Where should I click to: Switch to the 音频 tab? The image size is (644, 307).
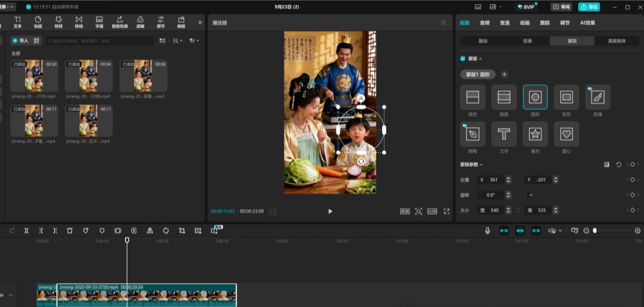coord(485,23)
